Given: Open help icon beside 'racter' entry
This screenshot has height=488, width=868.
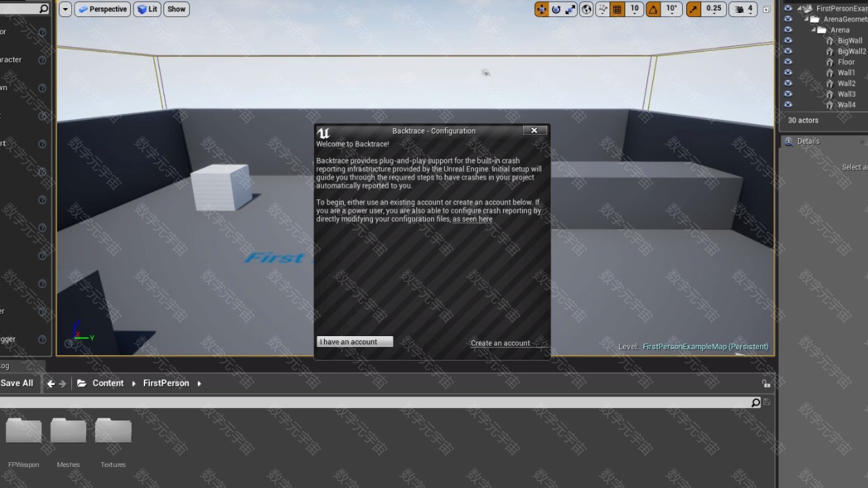Looking at the screenshot, I should coord(42,60).
